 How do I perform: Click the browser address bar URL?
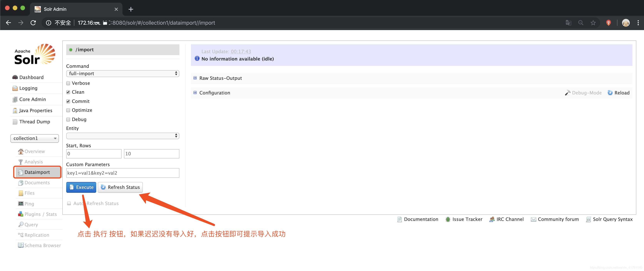(x=146, y=23)
